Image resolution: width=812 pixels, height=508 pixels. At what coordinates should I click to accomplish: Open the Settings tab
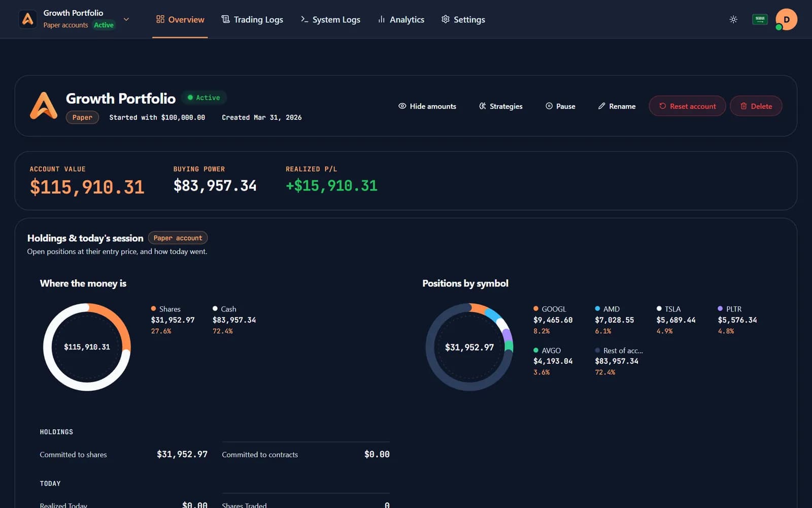[463, 19]
